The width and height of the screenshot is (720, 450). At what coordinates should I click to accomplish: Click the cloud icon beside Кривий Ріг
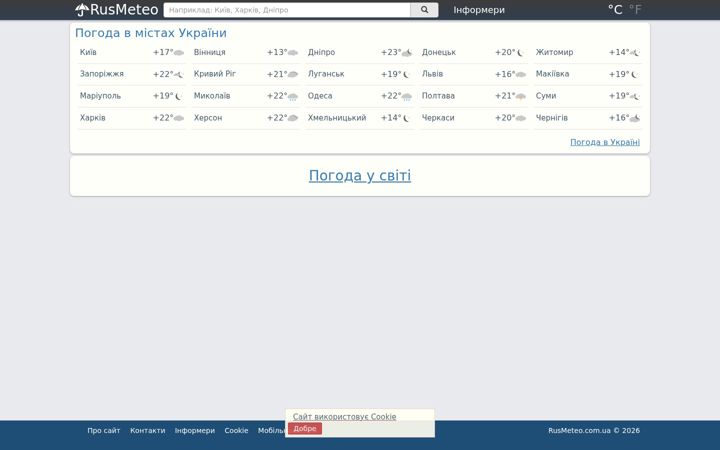click(292, 74)
